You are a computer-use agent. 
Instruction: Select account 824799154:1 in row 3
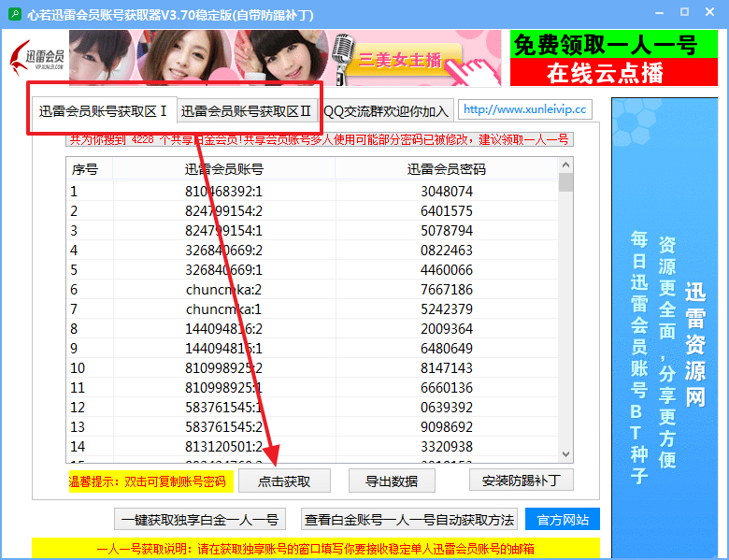(223, 230)
